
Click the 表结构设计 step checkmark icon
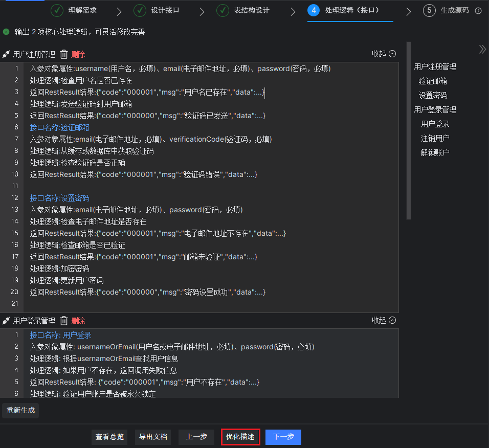223,10
